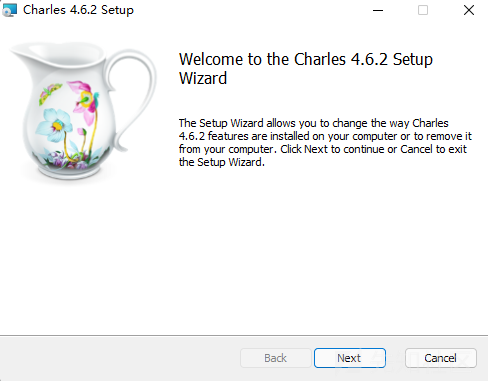Screen dimensions: 488x381
Task: Close the Charles setup window
Action: (x=469, y=10)
